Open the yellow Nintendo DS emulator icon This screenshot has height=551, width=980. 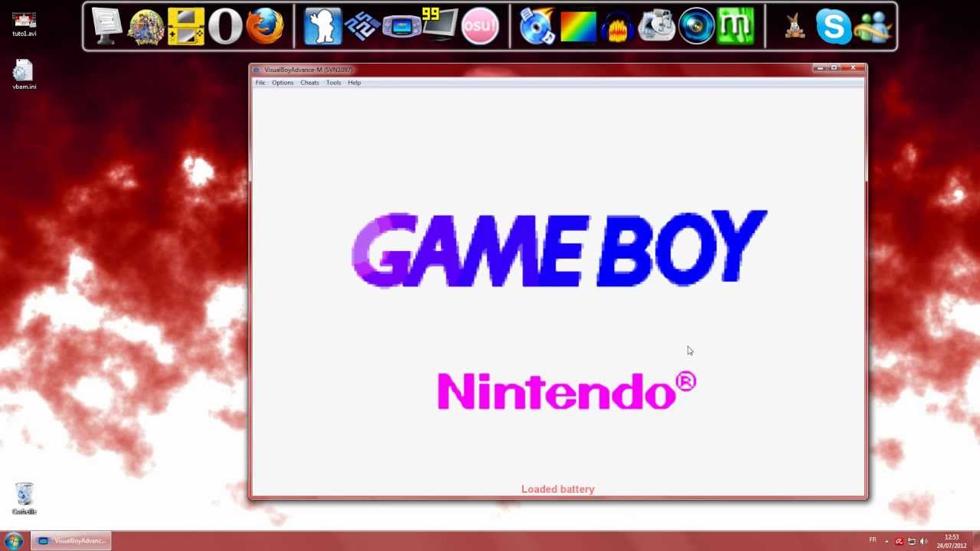coord(186,27)
